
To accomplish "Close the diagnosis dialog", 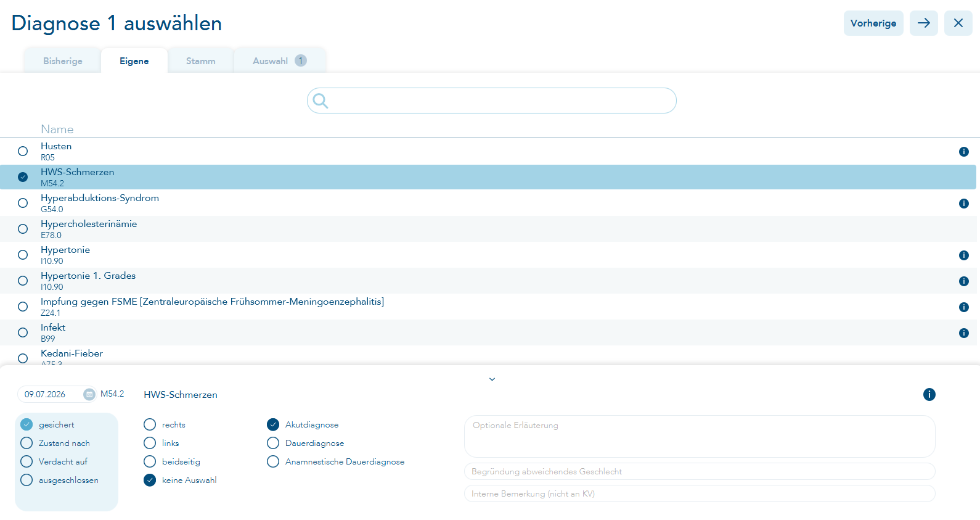I will tap(958, 23).
